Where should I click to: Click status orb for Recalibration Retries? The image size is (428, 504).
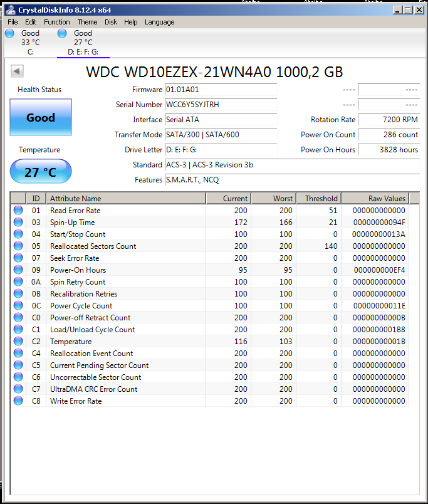pyautogui.click(x=18, y=293)
